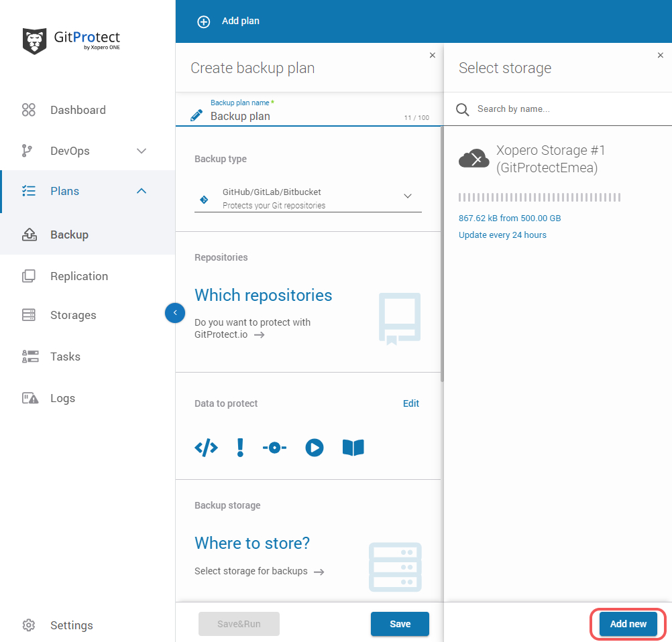672x642 pixels.
Task: Click the Plans checklist icon
Action: pyautogui.click(x=29, y=191)
